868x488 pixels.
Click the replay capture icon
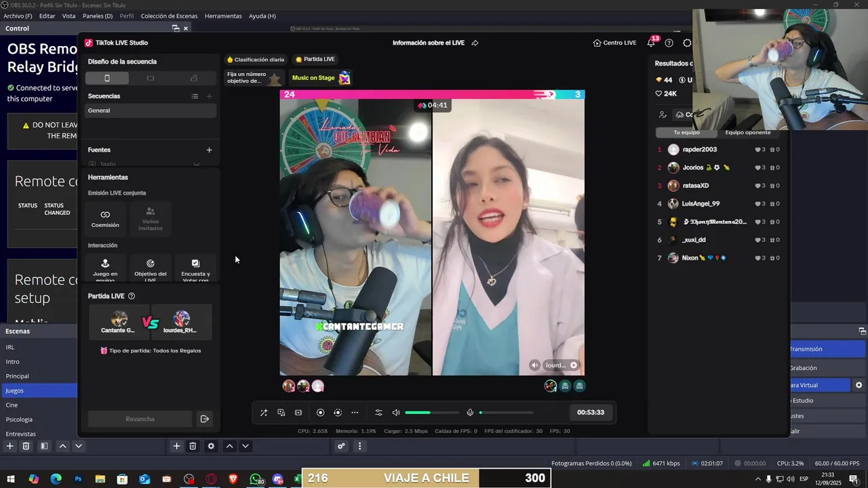coord(338,412)
